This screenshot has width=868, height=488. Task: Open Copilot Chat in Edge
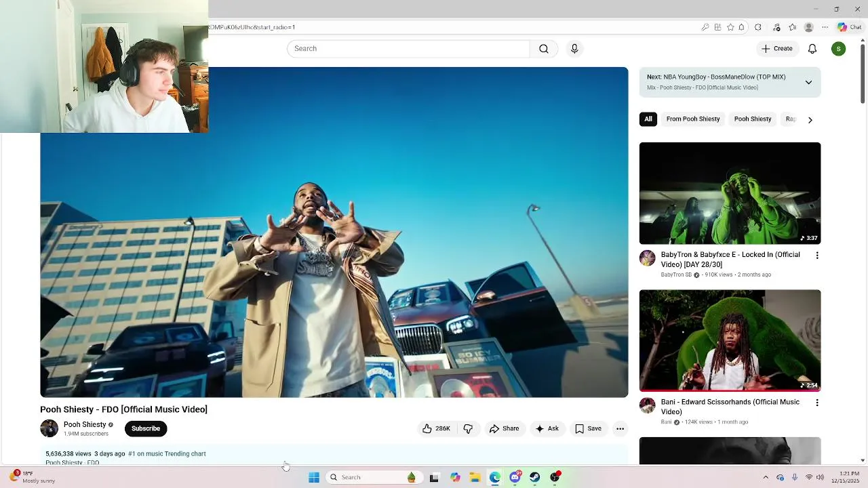point(849,27)
